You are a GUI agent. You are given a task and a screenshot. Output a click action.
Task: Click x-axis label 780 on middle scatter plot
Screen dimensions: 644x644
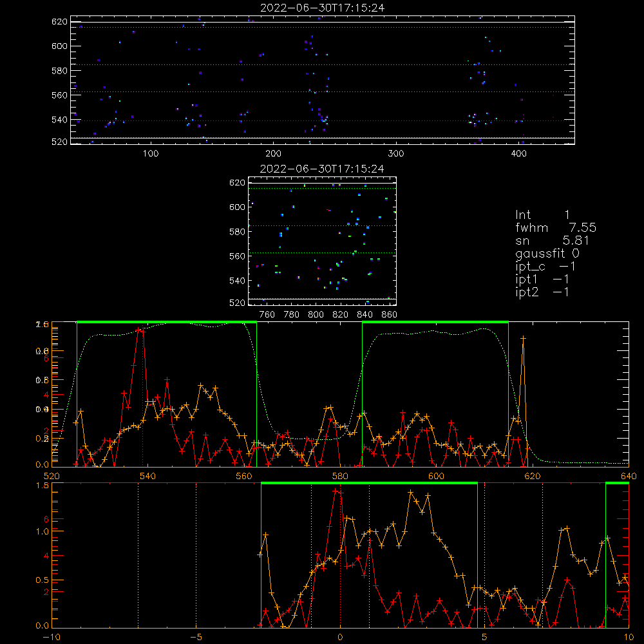tap(292, 315)
